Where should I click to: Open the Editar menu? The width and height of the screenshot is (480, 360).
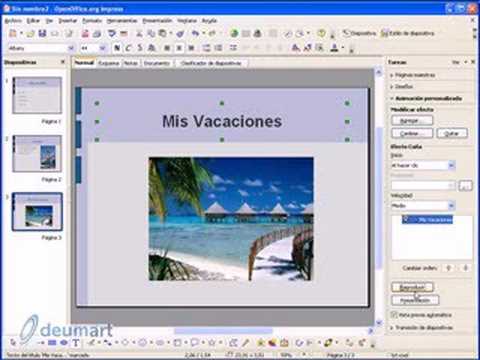tap(33, 21)
